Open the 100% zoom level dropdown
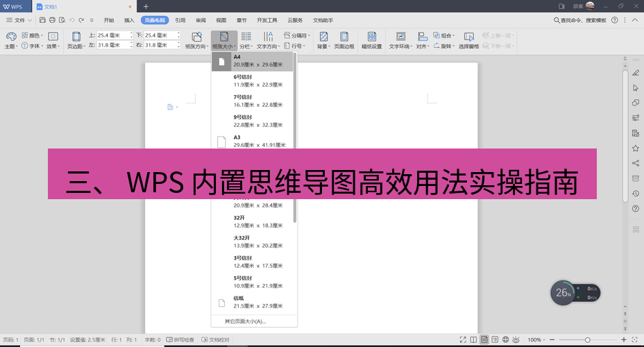644x347 pixels. tap(536, 339)
